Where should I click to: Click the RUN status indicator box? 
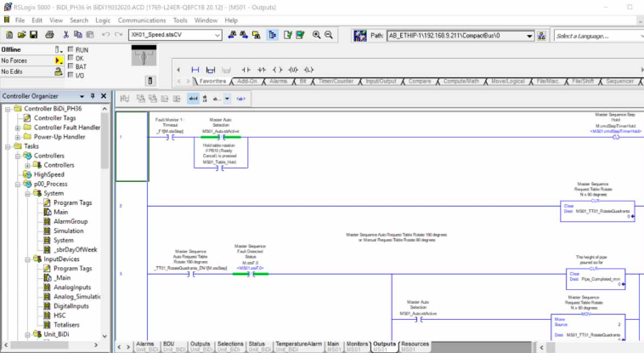pyautogui.click(x=71, y=49)
